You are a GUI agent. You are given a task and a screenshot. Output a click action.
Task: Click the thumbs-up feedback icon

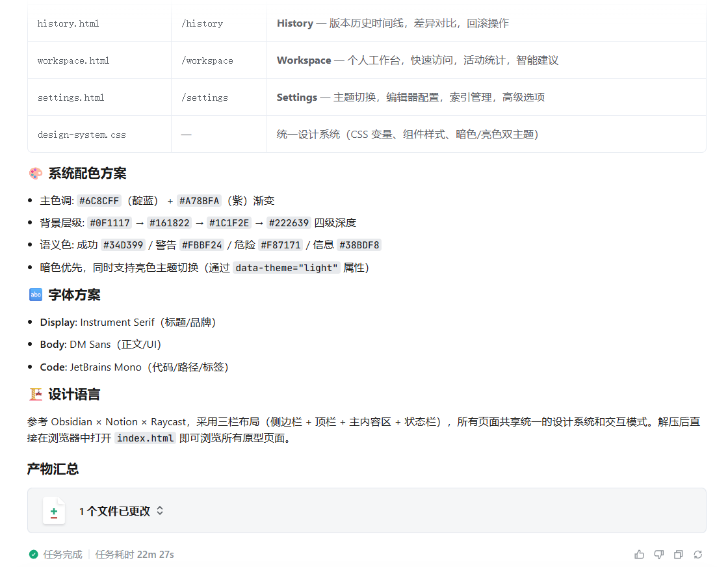tap(640, 555)
